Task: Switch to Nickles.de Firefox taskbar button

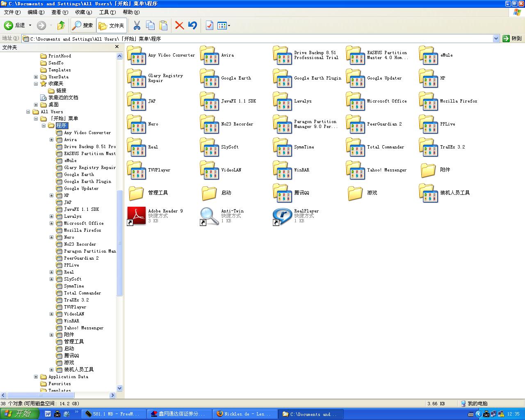Action: click(x=245, y=414)
